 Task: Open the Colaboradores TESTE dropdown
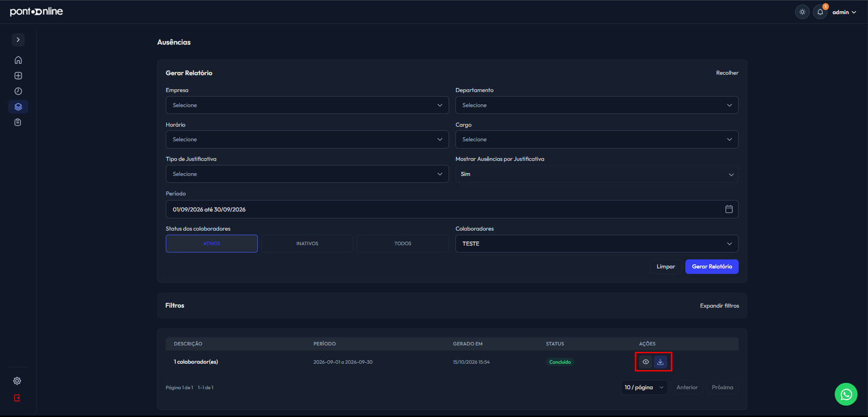[597, 244]
